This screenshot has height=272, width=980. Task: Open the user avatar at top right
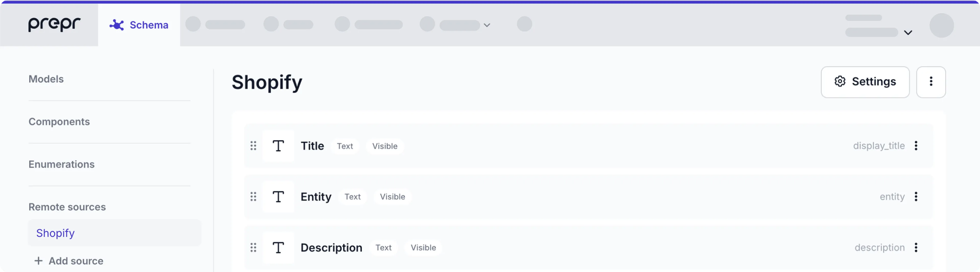click(x=941, y=26)
